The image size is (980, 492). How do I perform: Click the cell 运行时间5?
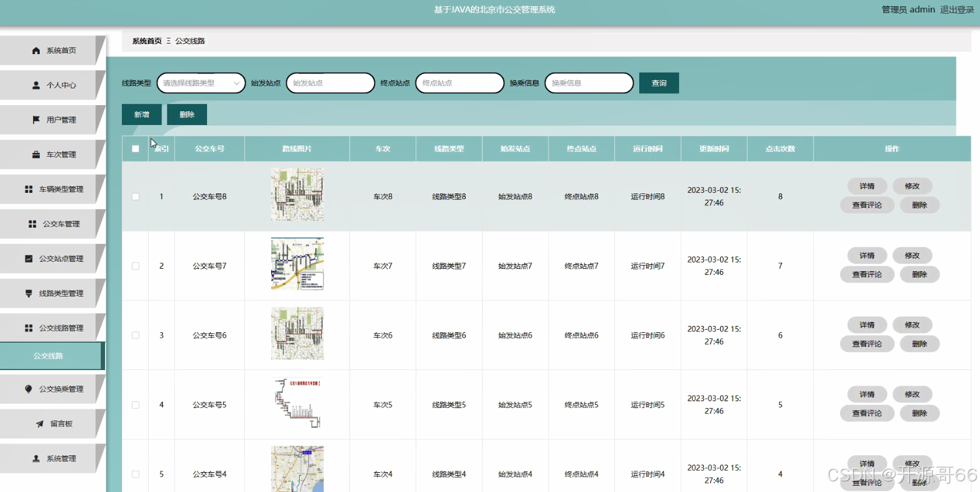point(648,405)
